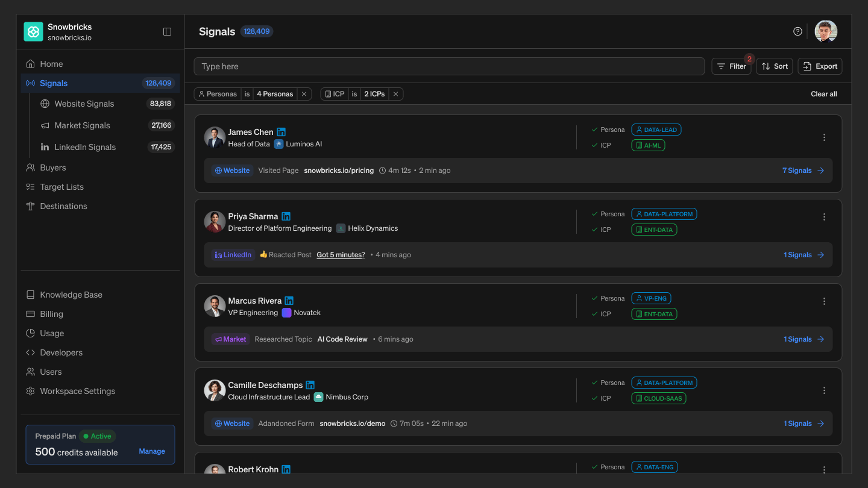868x488 pixels.
Task: Click the search field labeled Type here
Action: point(449,66)
